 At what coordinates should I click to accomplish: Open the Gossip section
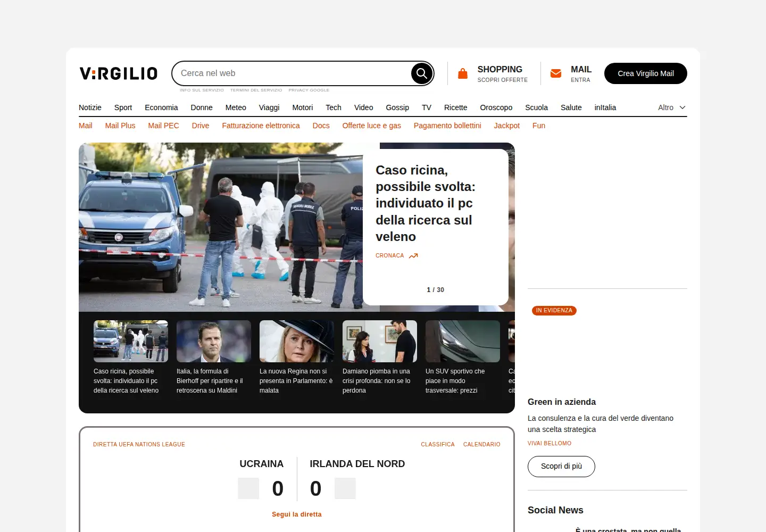[397, 107]
